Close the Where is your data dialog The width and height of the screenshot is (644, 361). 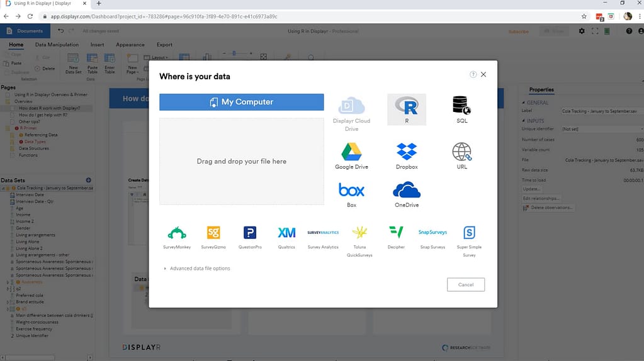(483, 74)
